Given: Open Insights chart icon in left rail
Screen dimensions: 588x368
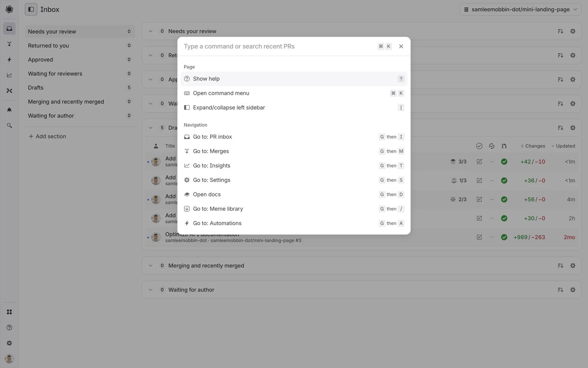Looking at the screenshot, I should click(9, 75).
